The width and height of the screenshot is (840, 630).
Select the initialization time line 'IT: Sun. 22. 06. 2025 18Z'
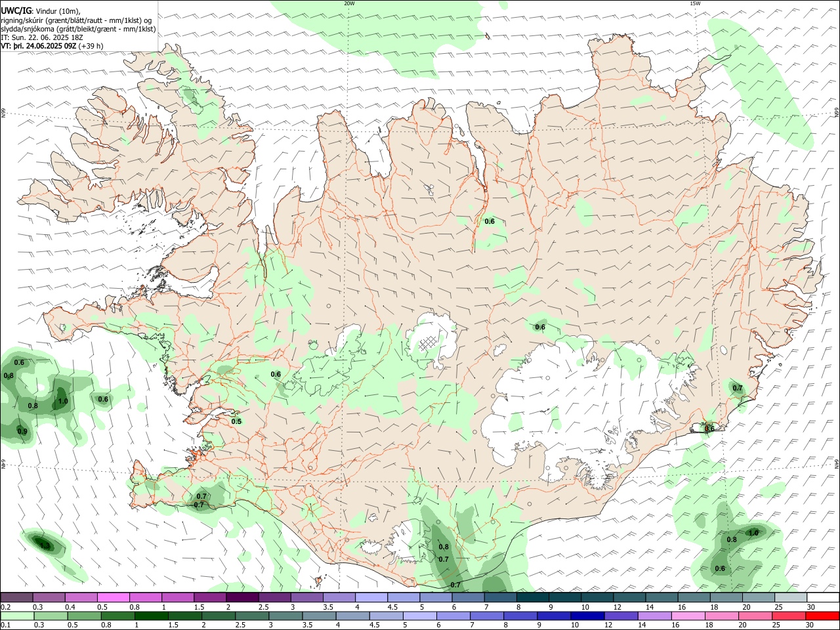pos(42,37)
